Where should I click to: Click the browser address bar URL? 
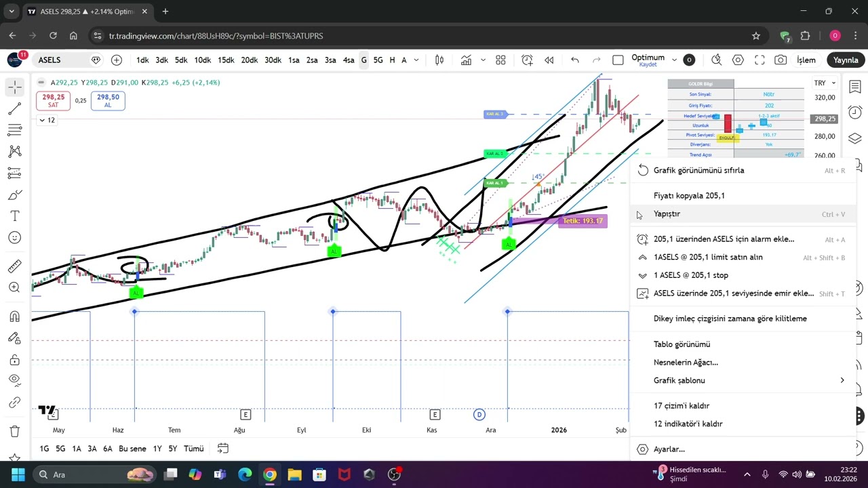tap(216, 36)
